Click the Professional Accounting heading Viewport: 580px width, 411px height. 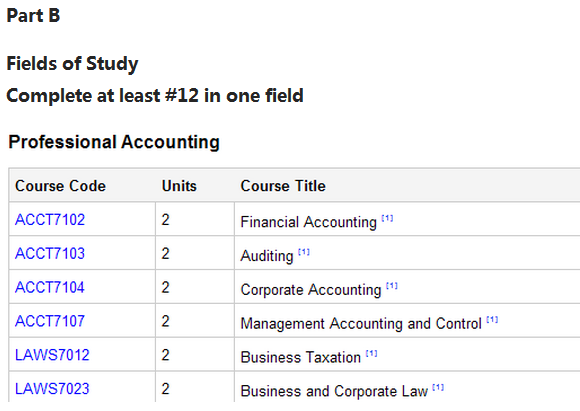[114, 142]
